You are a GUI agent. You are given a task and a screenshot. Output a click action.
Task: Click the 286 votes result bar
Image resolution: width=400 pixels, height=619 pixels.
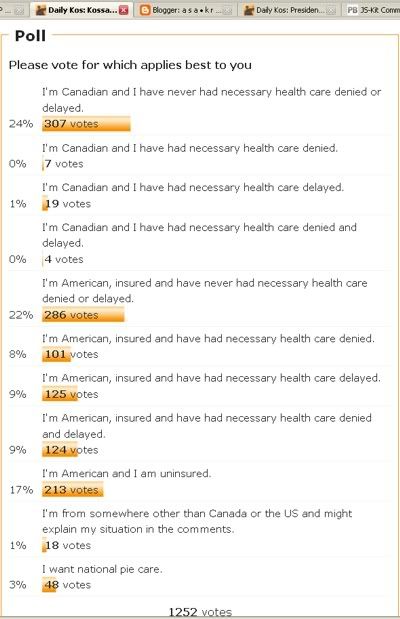tap(83, 315)
